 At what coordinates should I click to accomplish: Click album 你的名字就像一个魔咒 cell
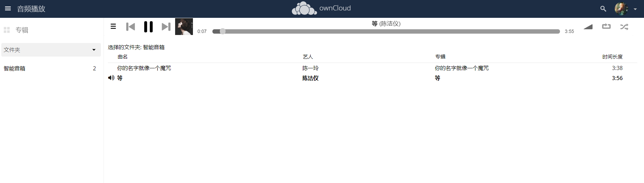pyautogui.click(x=461, y=68)
